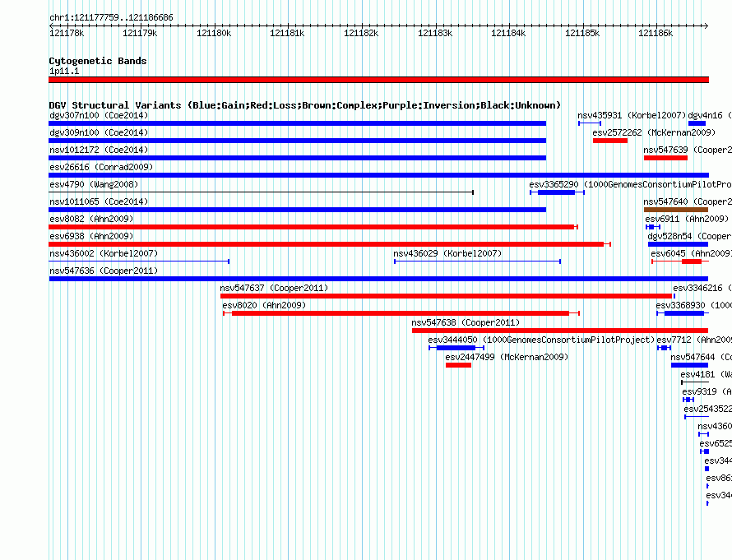This screenshot has height=560, width=732.
Task: Click the nsv547636 (Cooper2011) label
Action: click(x=104, y=271)
